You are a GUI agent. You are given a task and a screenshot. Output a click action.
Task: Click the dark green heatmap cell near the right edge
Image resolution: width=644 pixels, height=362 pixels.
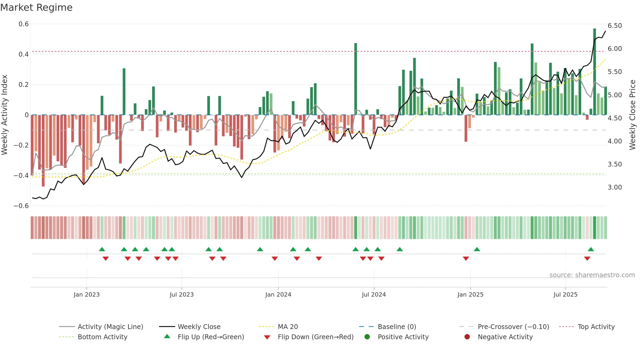[x=595, y=228]
